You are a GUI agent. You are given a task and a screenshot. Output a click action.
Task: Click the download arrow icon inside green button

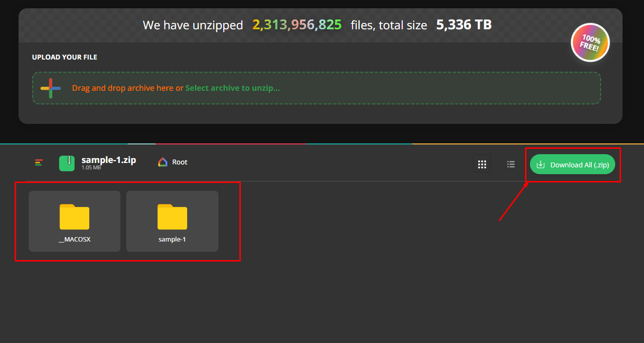coord(541,164)
